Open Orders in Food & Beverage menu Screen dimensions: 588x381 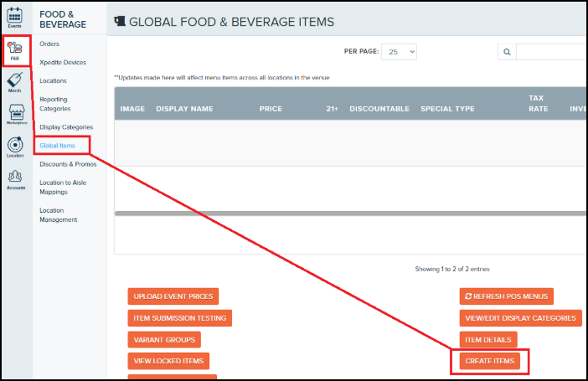point(49,44)
